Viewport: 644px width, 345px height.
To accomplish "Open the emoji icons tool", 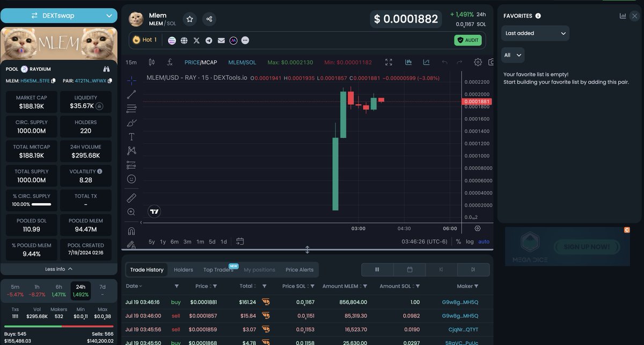I will click(131, 179).
